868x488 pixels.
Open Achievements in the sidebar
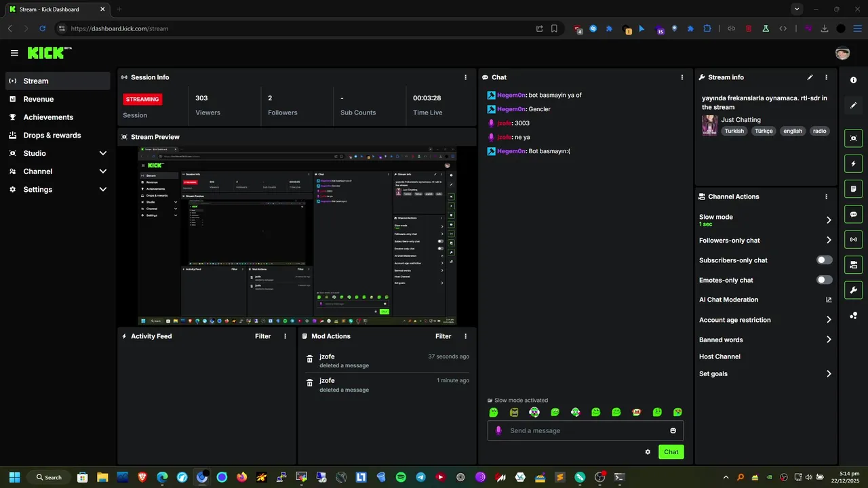click(58, 117)
